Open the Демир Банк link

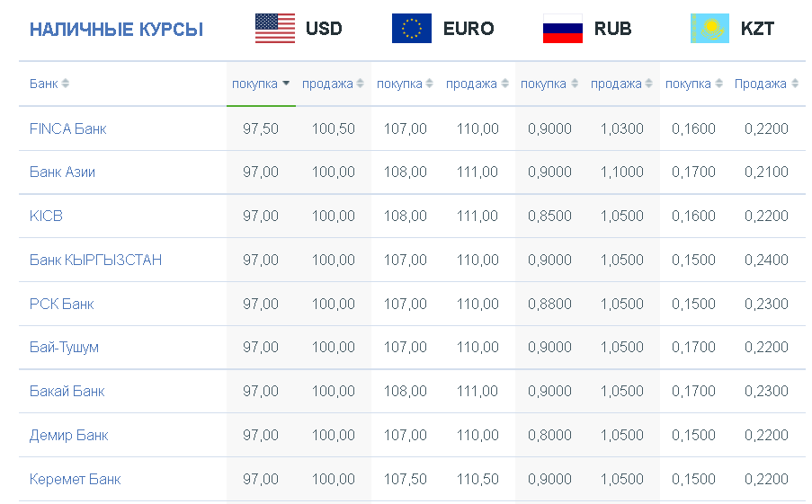coord(69,435)
